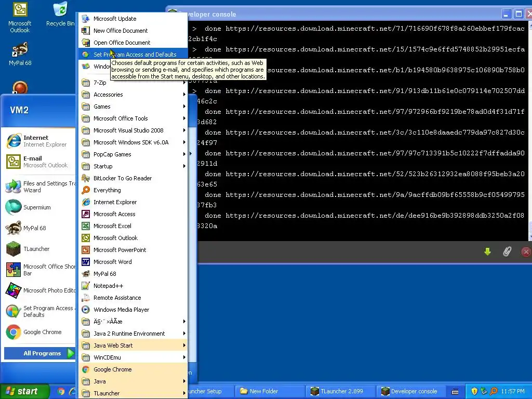This screenshot has width=532, height=399.
Task: Switch to New Folder taskbar button
Action: click(x=270, y=391)
